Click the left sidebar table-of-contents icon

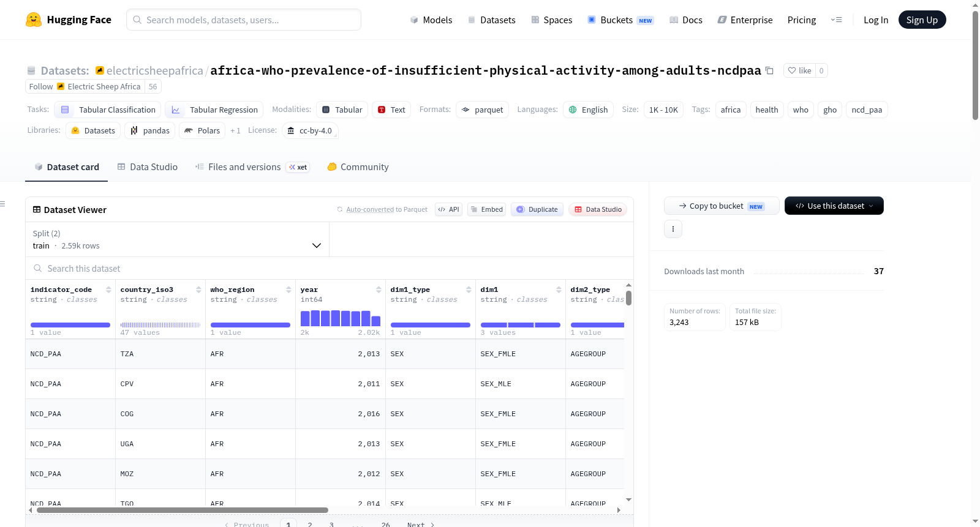pos(2,204)
